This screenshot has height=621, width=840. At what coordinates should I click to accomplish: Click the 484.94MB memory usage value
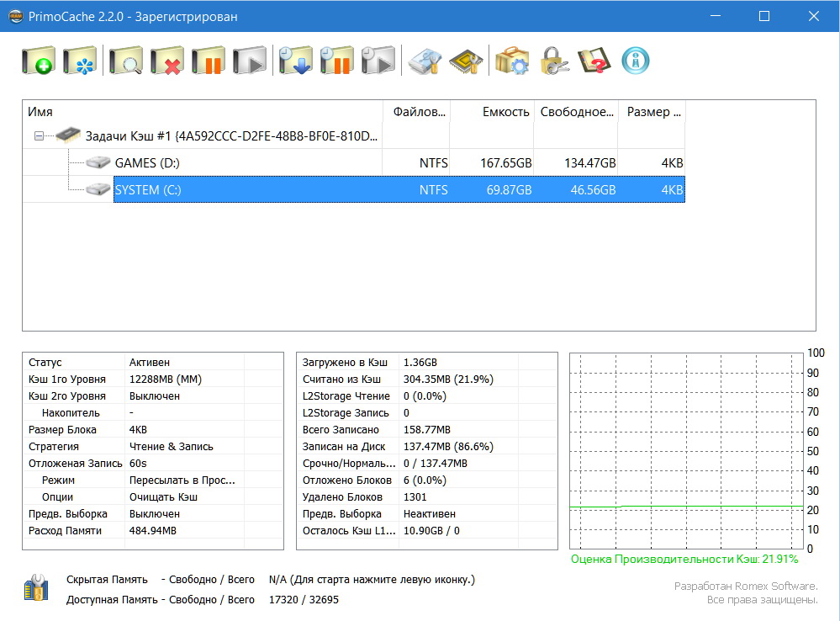pyautogui.click(x=153, y=531)
